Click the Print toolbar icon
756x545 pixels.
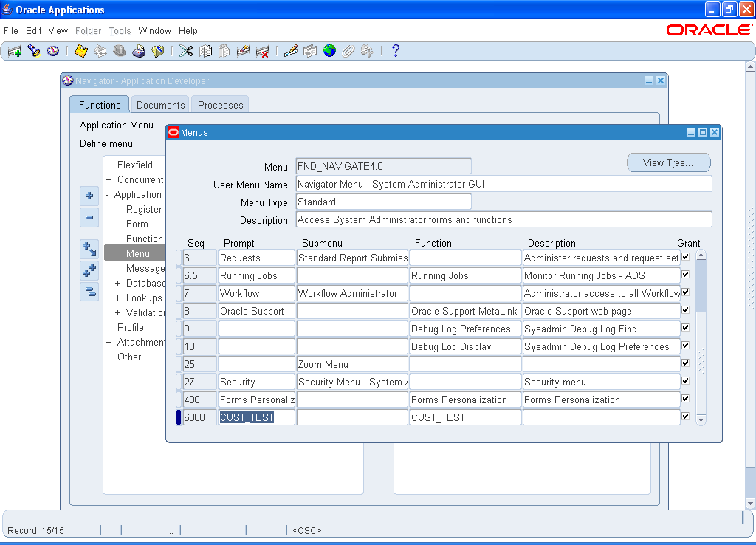[x=138, y=51]
